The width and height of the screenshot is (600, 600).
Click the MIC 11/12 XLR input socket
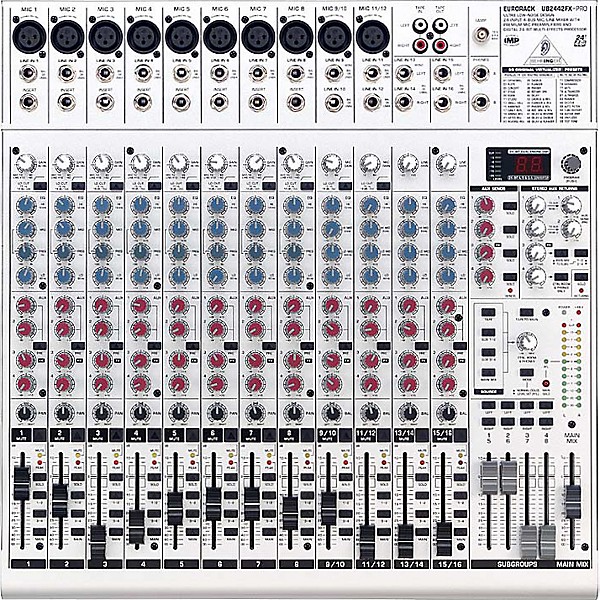tap(373, 37)
